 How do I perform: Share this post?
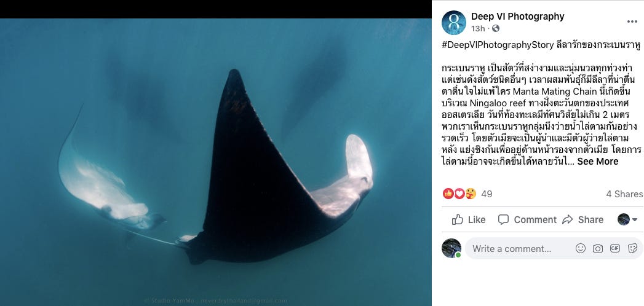tap(583, 220)
